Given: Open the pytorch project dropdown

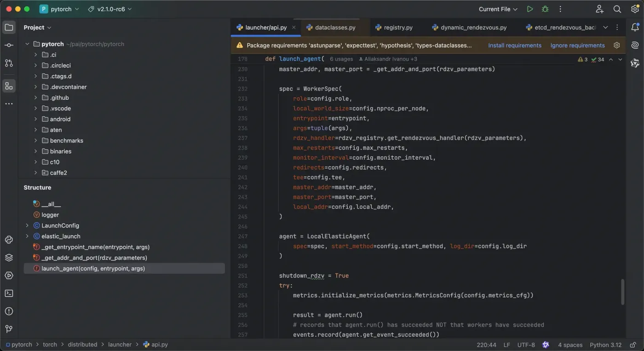Looking at the screenshot, I should [x=59, y=9].
